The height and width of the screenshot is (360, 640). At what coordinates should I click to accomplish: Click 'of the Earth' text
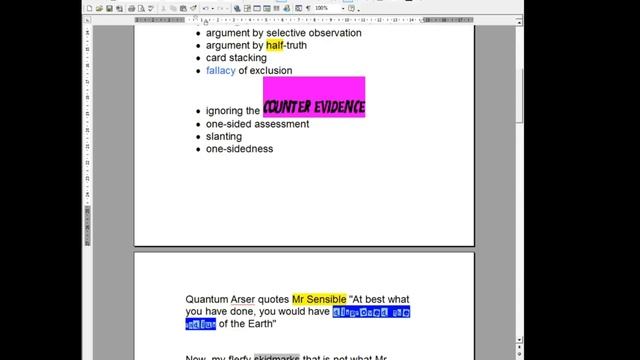[x=247, y=324]
